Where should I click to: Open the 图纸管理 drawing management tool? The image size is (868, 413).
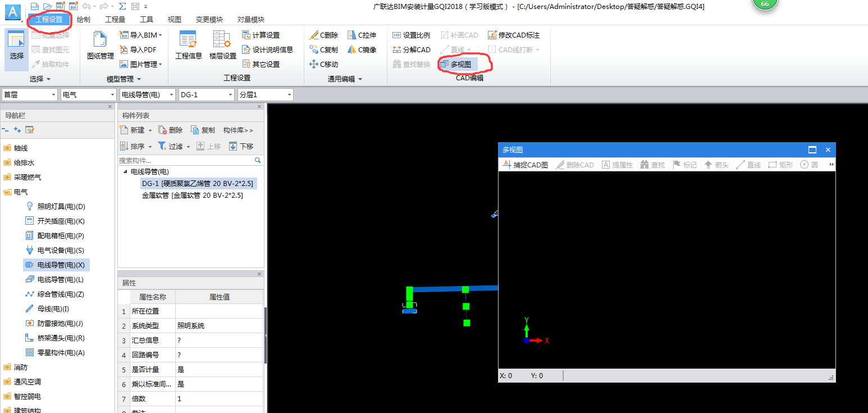[100, 46]
